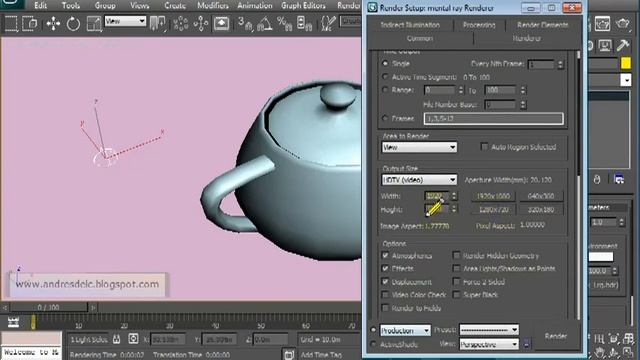Open the Edit menu

point(40,6)
